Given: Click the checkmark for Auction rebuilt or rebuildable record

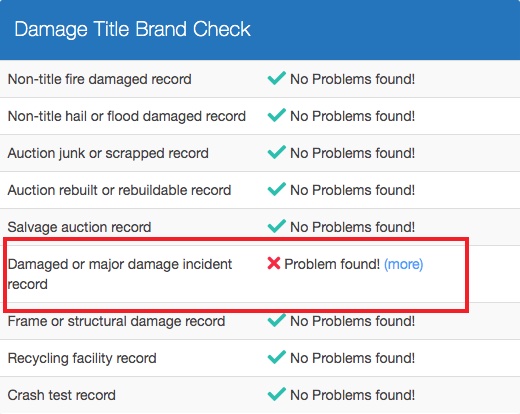Looking at the screenshot, I should coord(276,189).
